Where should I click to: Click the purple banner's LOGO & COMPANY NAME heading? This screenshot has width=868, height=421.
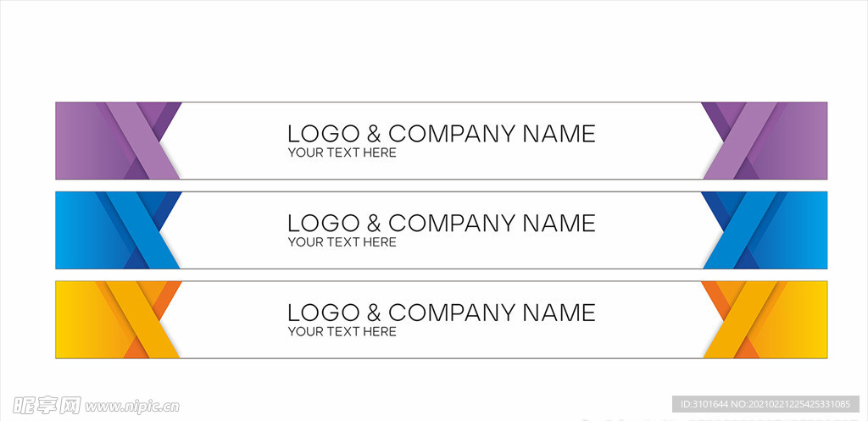(x=441, y=134)
